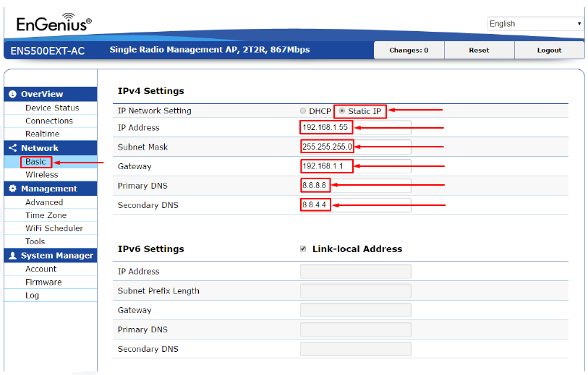
Task: Click the Network share icon
Action: [x=12, y=148]
